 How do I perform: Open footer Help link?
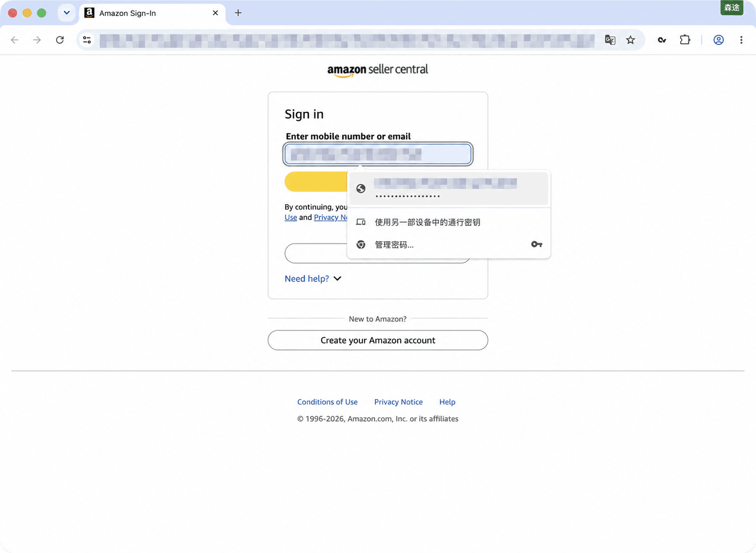click(447, 402)
